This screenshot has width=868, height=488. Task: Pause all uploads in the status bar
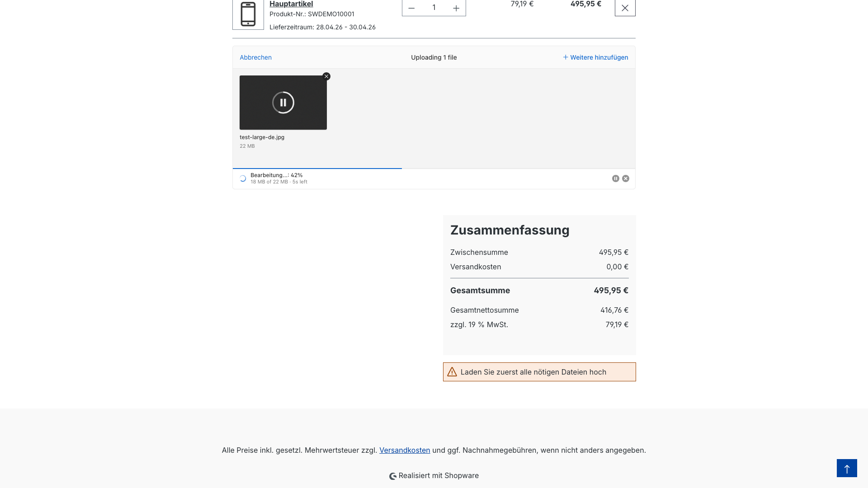(615, 178)
